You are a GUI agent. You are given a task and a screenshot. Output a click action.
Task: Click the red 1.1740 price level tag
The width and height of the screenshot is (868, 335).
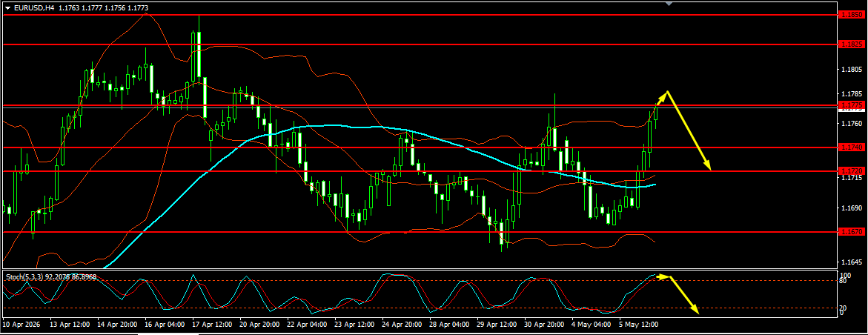(851, 147)
